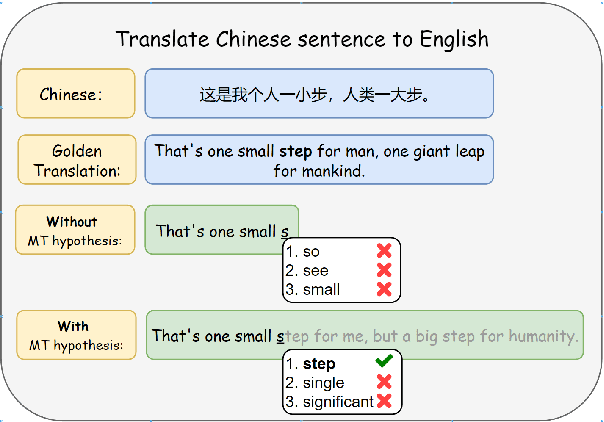Click the "With MT hypothesis:" label
604x422 pixels.
[76, 335]
